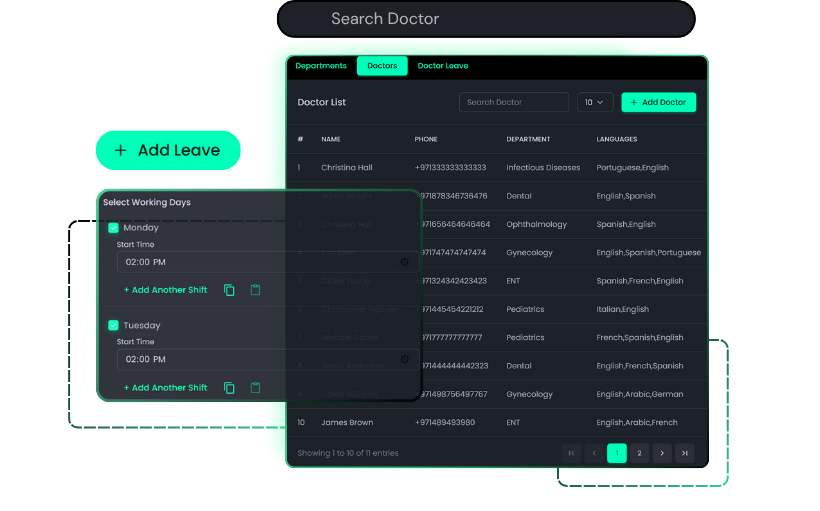
Task: Click Add Another Shift under Monday
Action: (165, 290)
